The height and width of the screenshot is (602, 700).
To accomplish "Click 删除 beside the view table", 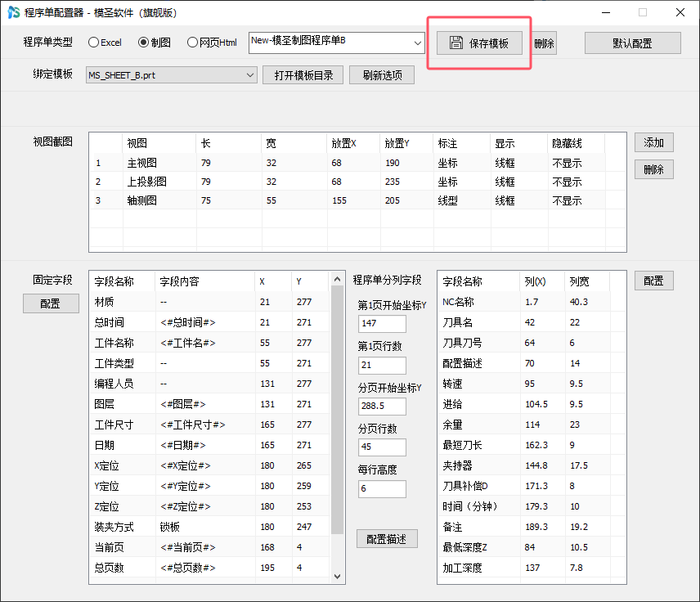I will pos(653,169).
